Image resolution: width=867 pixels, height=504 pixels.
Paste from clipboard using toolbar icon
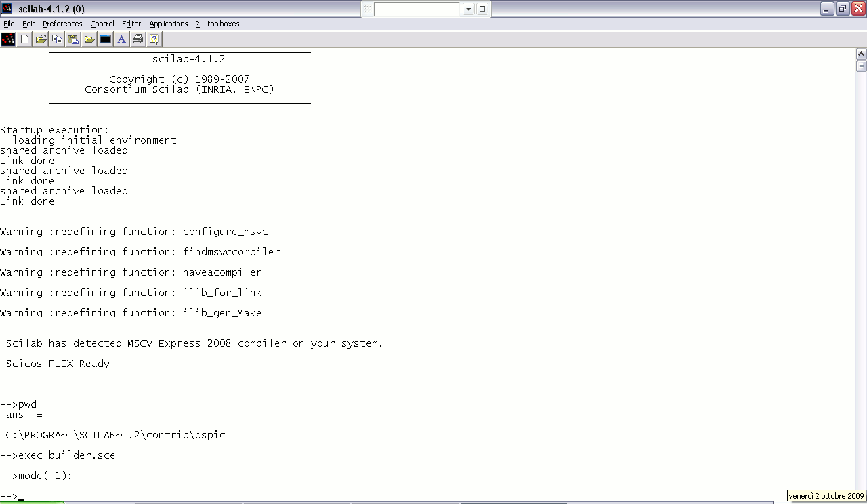73,39
